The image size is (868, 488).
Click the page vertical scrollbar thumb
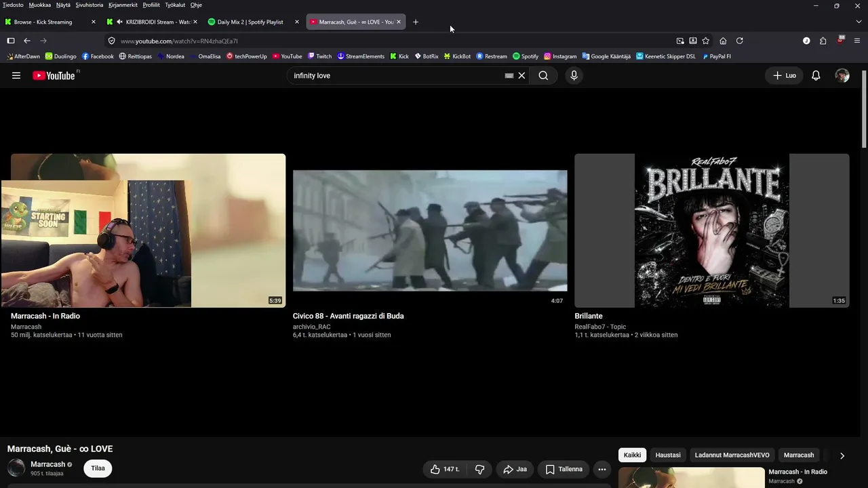pyautogui.click(x=864, y=108)
